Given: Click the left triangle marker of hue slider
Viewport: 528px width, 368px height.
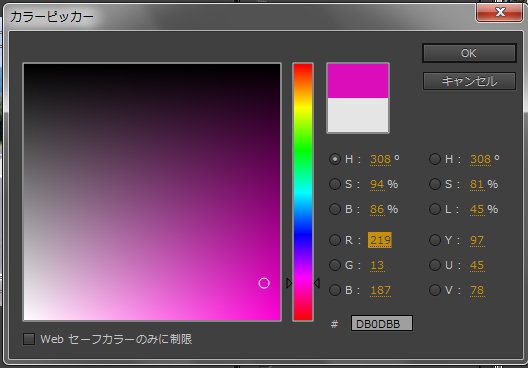Looking at the screenshot, I should pyautogui.click(x=289, y=283).
